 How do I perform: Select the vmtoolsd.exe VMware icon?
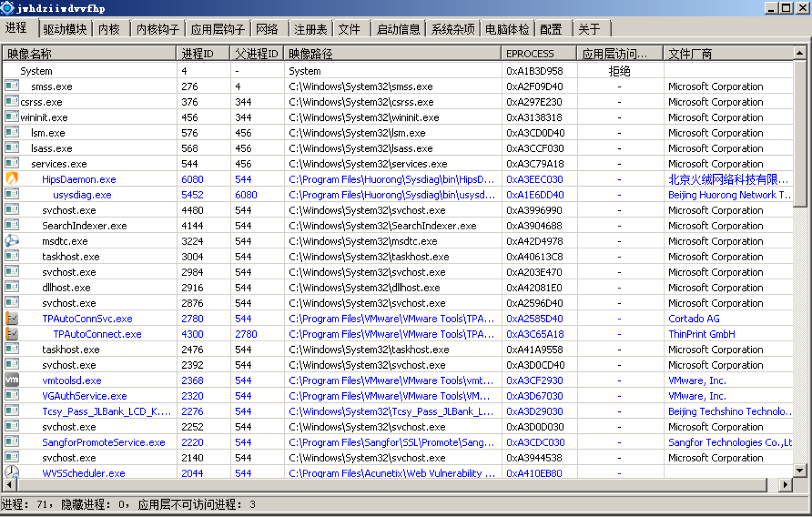[12, 380]
